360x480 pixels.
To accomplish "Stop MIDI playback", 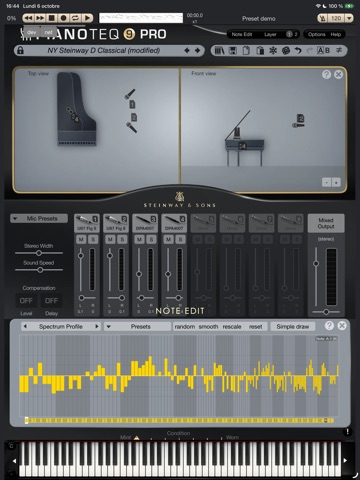I will point(51,18).
